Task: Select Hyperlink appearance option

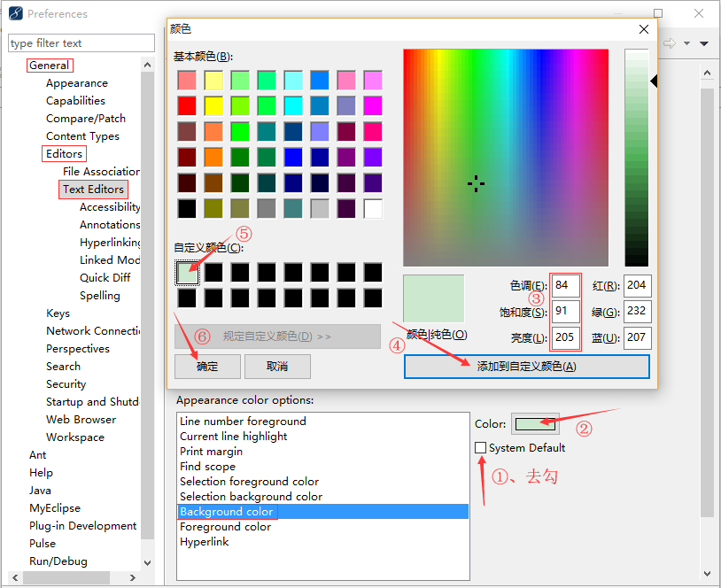Action: 204,542
